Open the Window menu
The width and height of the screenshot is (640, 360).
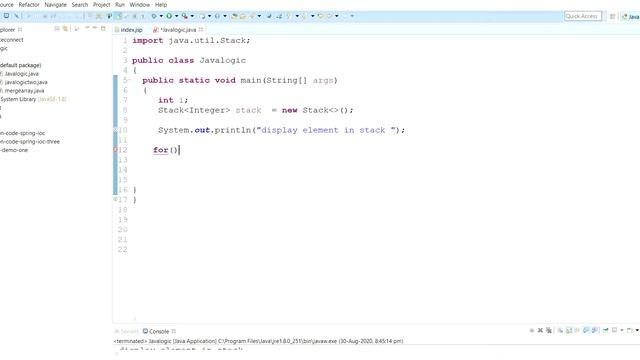click(140, 4)
